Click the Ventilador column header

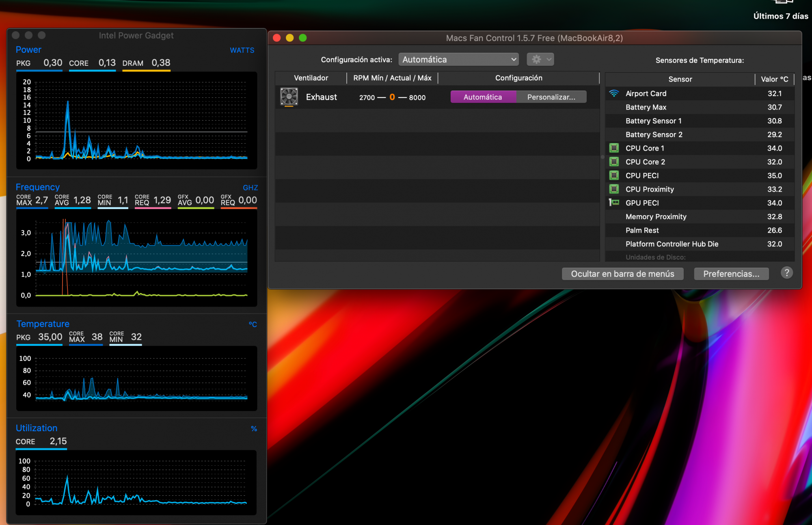311,78
